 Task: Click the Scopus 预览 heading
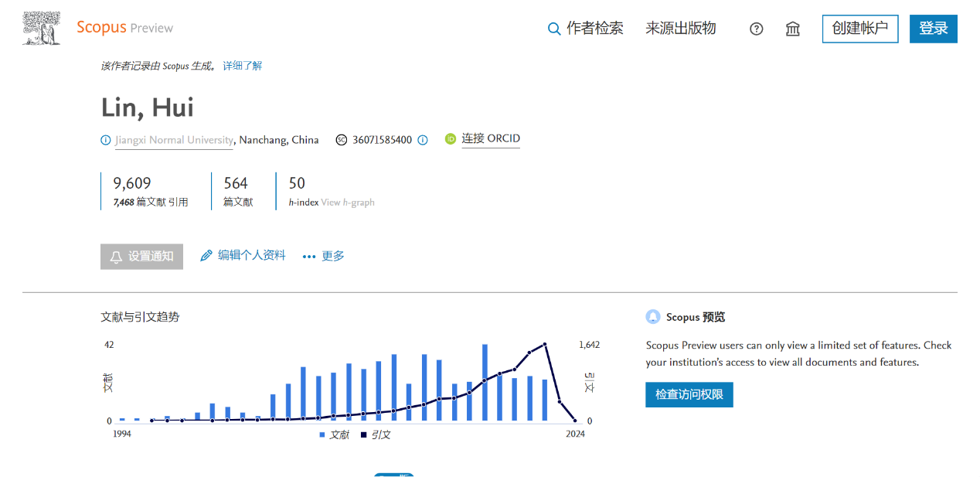[x=696, y=317]
